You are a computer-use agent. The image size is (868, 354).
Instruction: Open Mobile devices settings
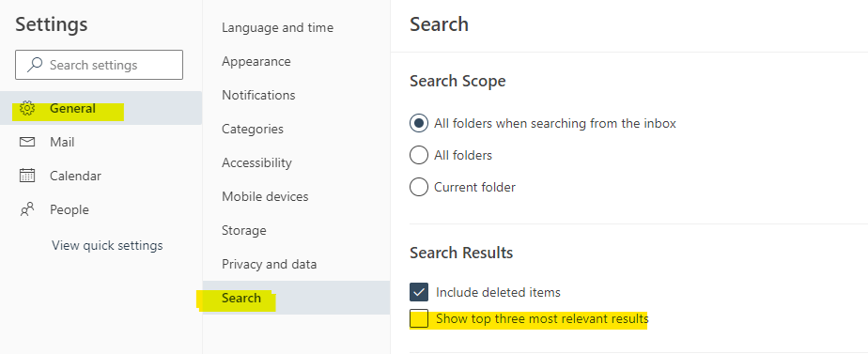(265, 196)
